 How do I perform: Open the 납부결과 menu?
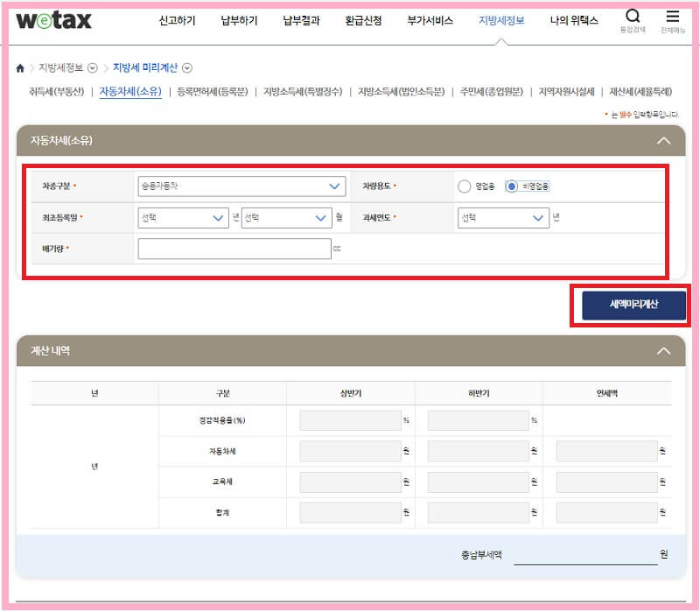pos(301,20)
